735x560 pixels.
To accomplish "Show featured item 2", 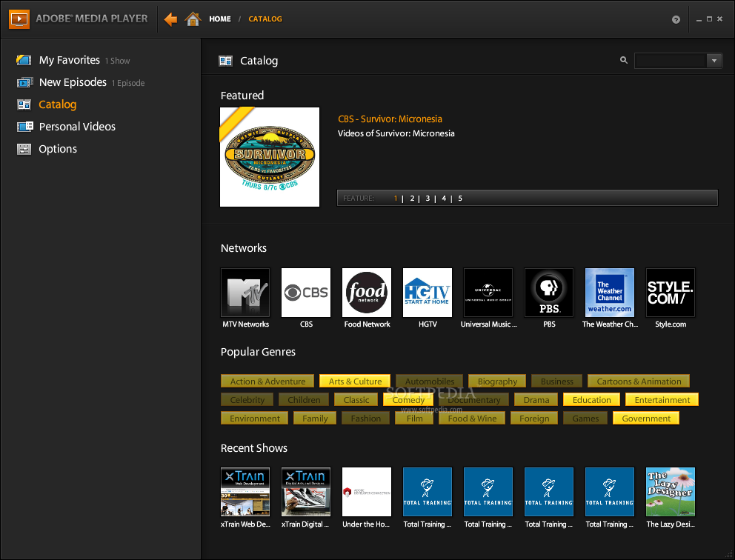I will 412,199.
